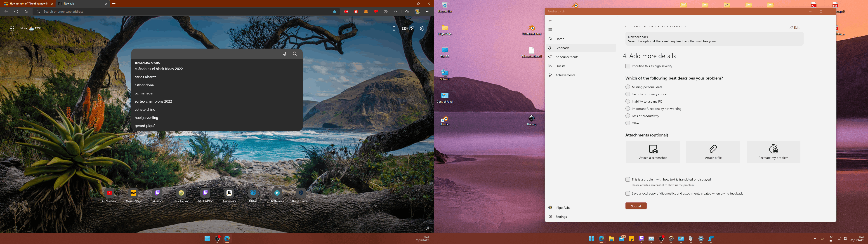The height and width of the screenshot is (244, 868).
Task: Enable Save a local copy of diagnostics
Action: pyautogui.click(x=628, y=193)
